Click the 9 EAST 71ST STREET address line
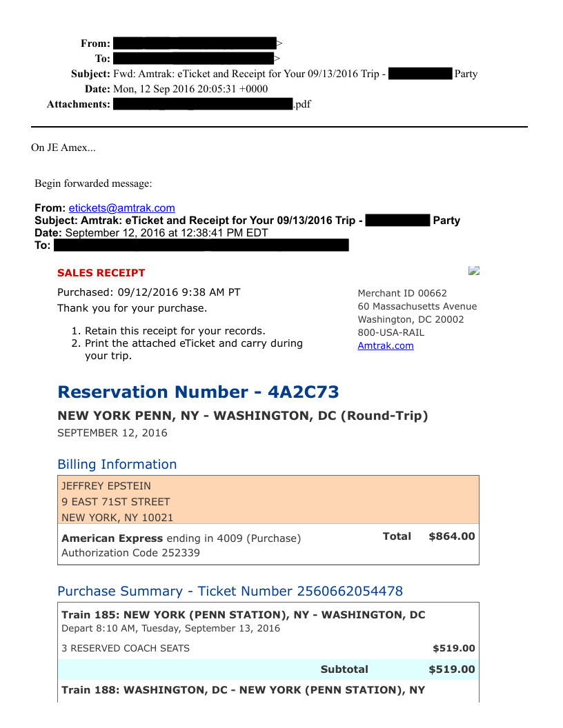This screenshot has width=563, height=728. 115,502
